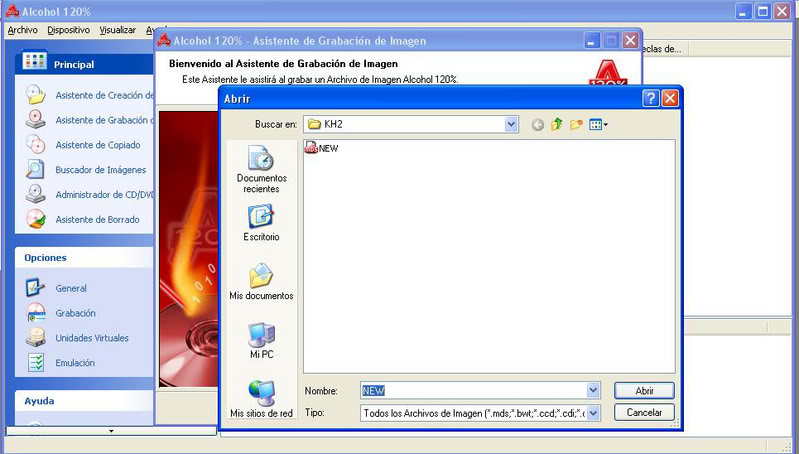Image resolution: width=799 pixels, height=454 pixels.
Task: Go up one folder level
Action: pyautogui.click(x=556, y=124)
